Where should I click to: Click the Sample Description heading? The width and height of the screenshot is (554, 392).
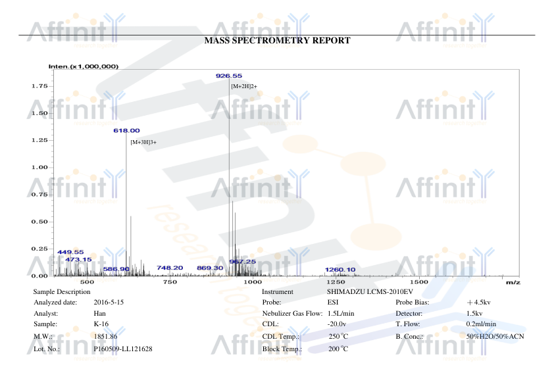tap(62, 292)
